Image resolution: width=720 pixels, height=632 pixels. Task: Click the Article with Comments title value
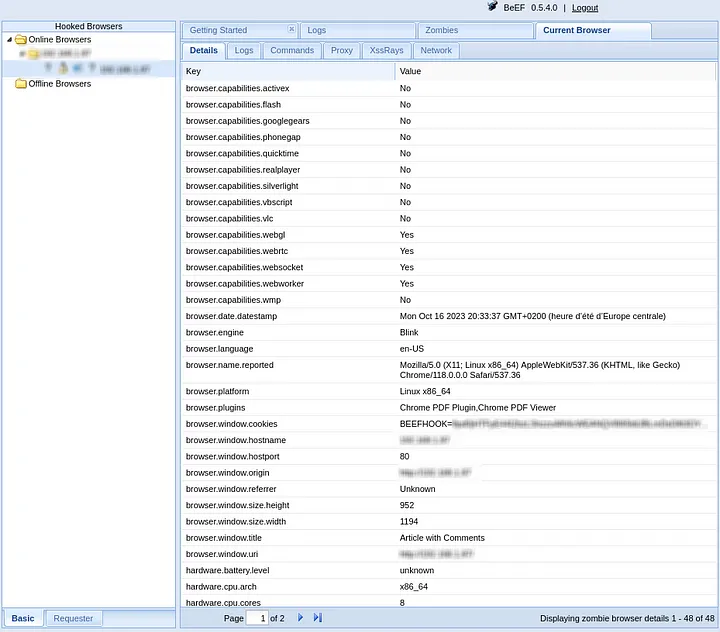(x=442, y=538)
